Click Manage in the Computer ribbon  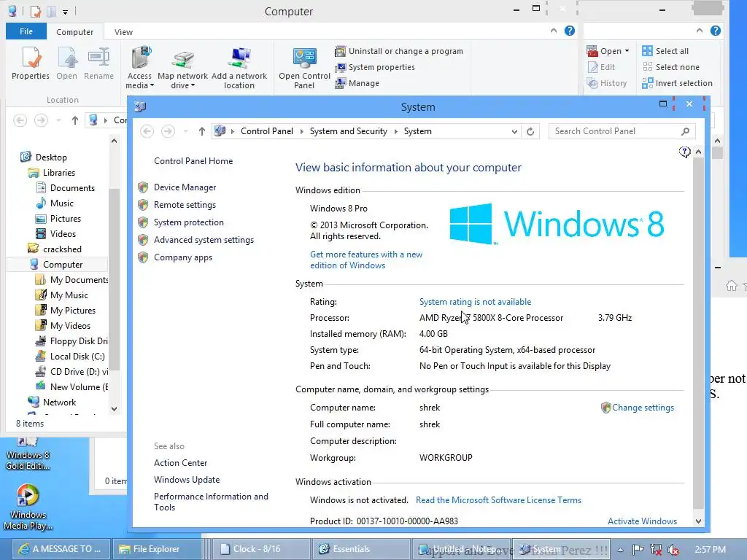point(357,83)
